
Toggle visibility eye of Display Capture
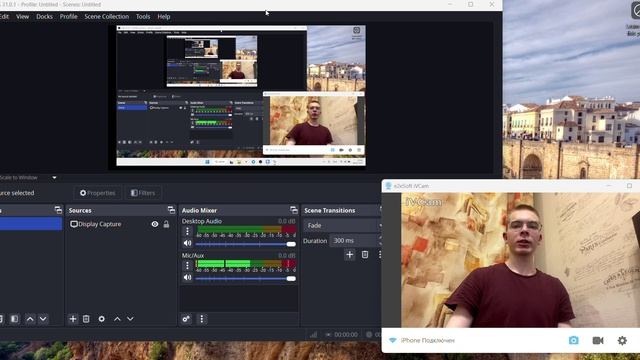click(155, 224)
